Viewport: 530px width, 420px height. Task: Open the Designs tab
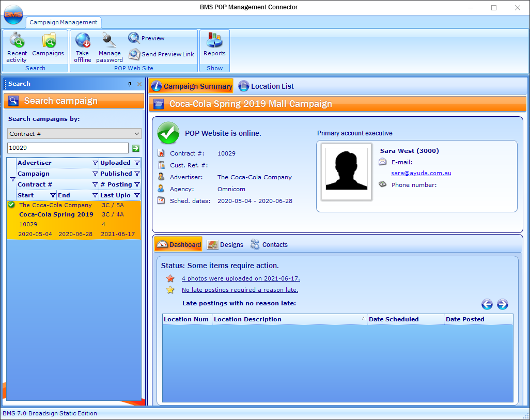pos(225,244)
